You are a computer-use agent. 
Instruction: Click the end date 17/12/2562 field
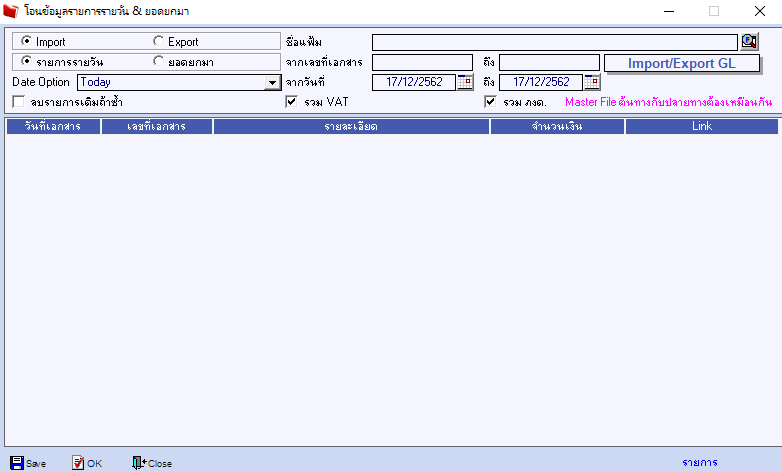pyautogui.click(x=541, y=82)
